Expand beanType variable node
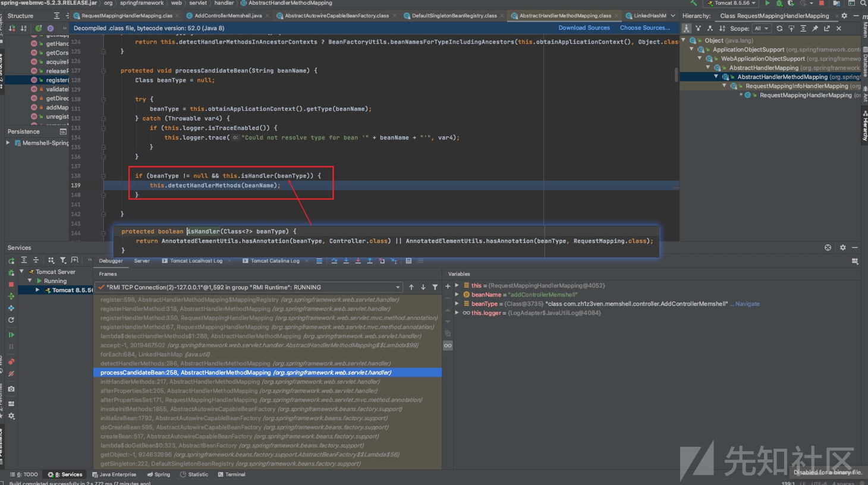Screen dimensions: 868x485 (457, 304)
